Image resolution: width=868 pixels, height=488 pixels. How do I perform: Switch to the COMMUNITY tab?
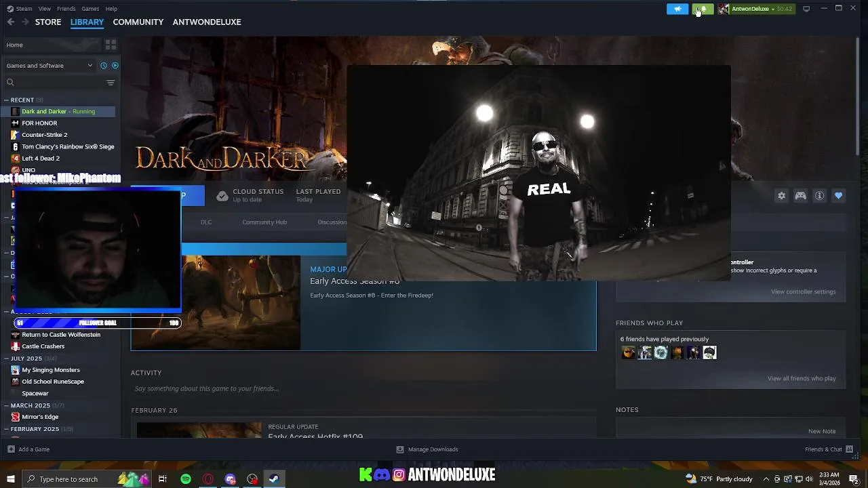point(138,22)
